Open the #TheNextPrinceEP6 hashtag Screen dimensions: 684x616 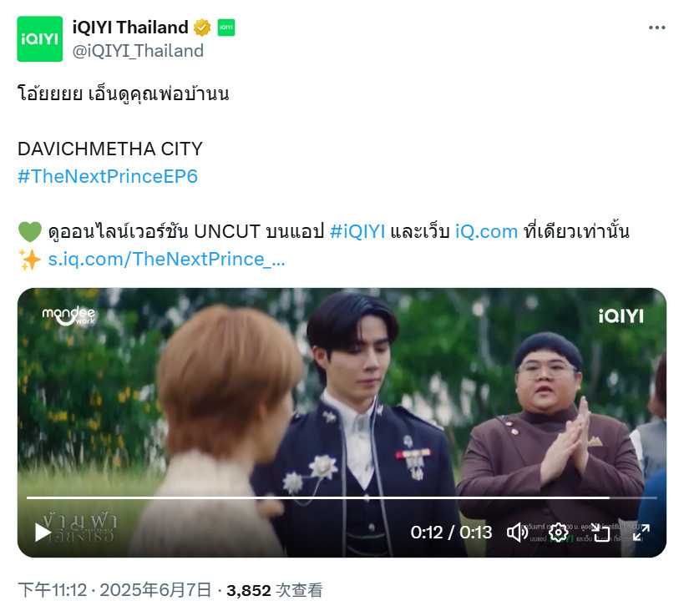(x=108, y=176)
